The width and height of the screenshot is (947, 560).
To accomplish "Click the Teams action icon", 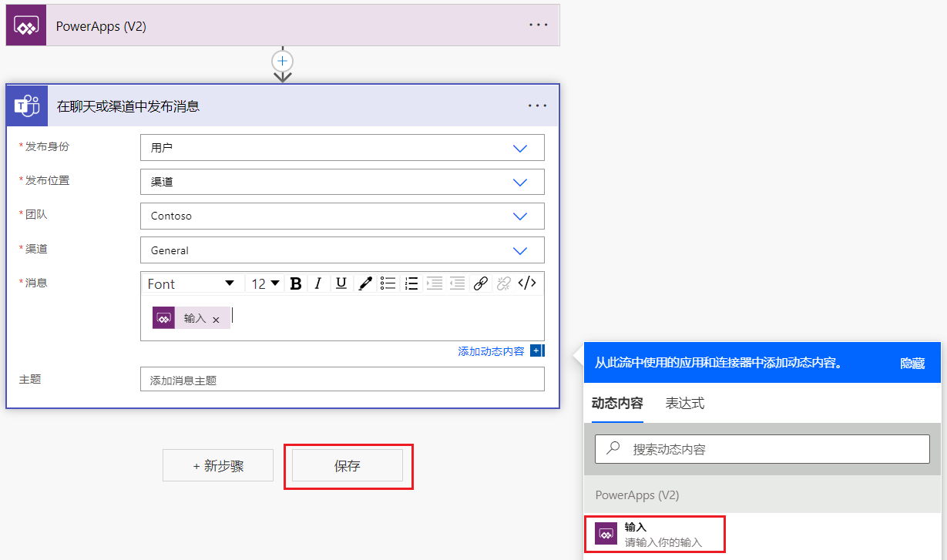I will click(x=28, y=106).
